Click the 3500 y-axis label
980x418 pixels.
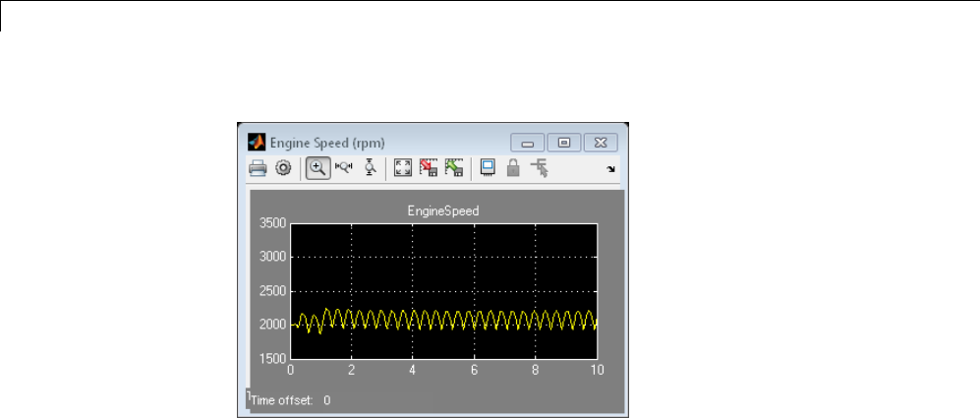(272, 222)
